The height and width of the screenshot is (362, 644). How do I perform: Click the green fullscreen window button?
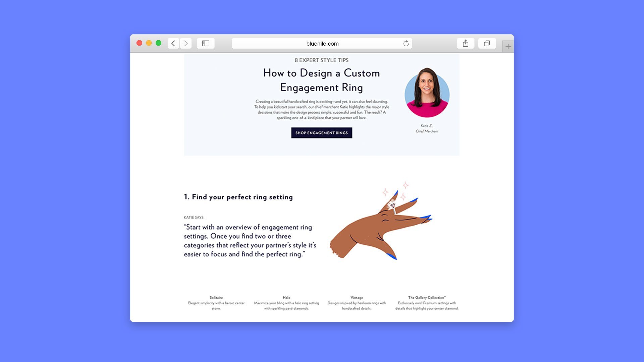click(x=158, y=43)
